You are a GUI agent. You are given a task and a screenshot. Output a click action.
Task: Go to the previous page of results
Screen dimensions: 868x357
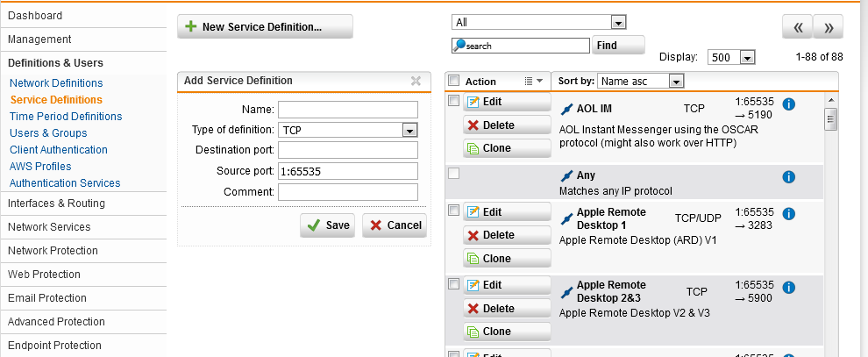797,27
